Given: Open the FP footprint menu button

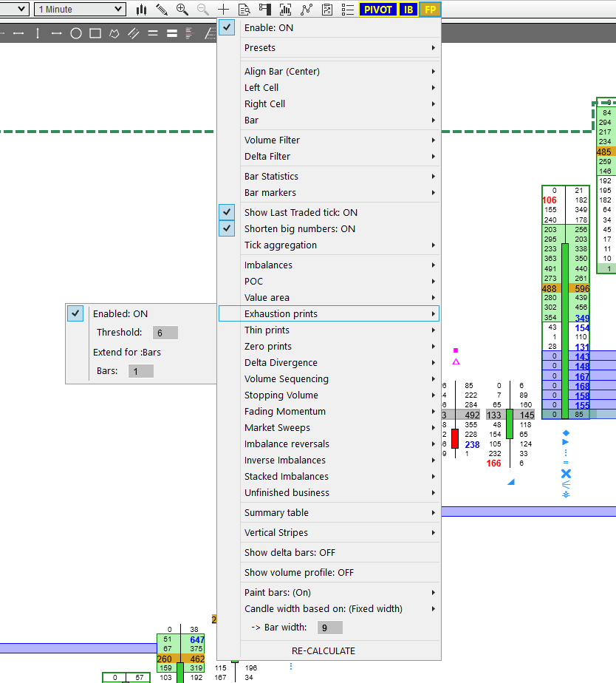Looking at the screenshot, I should 429,10.
